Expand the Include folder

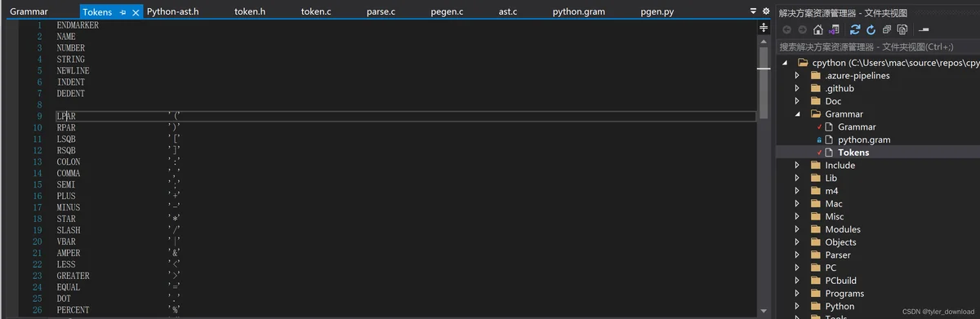(x=798, y=166)
